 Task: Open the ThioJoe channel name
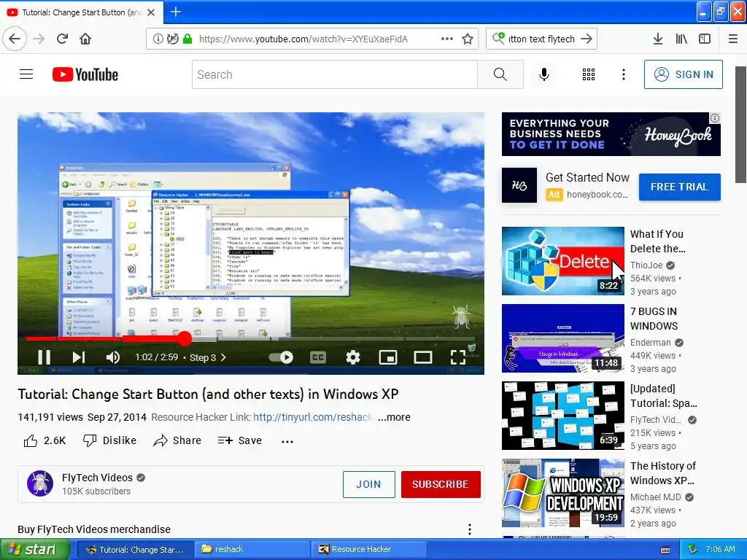point(646,265)
